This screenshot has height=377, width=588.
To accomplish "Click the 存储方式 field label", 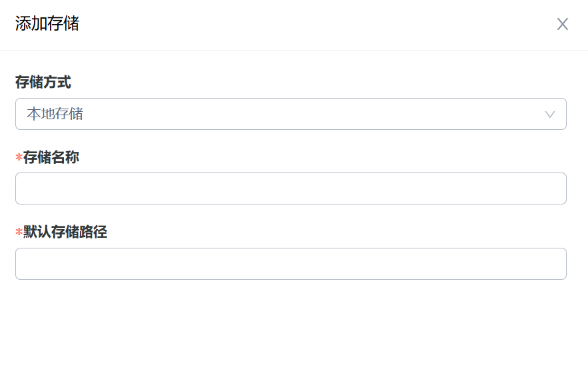I will (43, 83).
